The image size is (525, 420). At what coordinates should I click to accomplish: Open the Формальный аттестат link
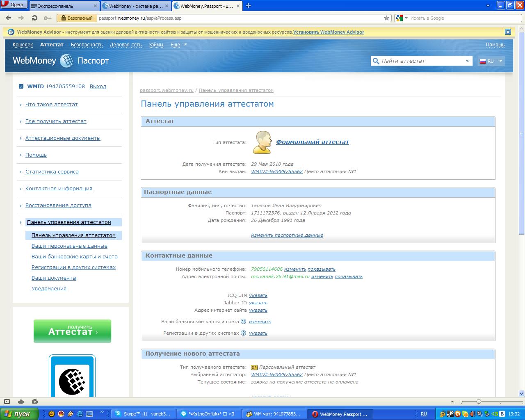pos(313,142)
